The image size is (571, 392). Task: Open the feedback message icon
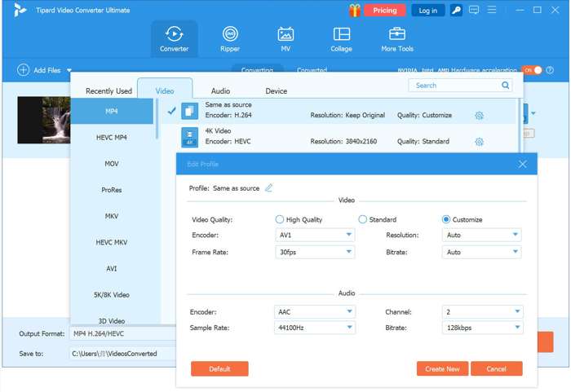[474, 10]
